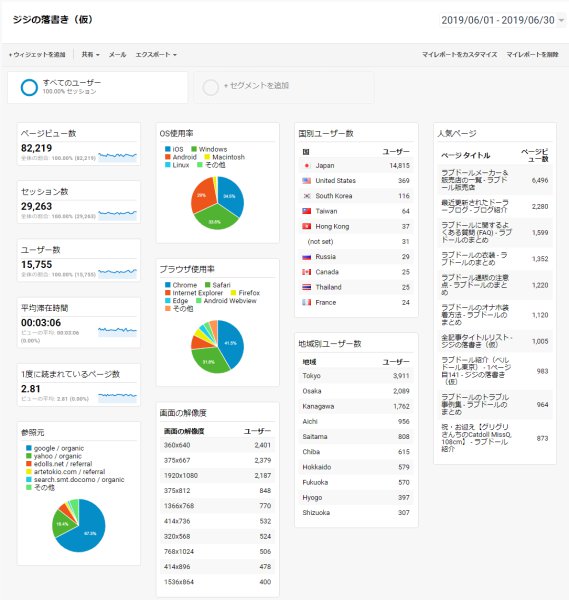Viewport: 569px width, 600px height.
Task: Click the Windows green legend swatch
Action: click(194, 149)
